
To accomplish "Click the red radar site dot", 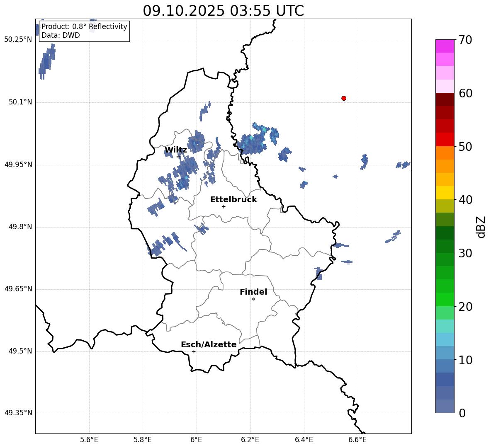I will tap(343, 98).
